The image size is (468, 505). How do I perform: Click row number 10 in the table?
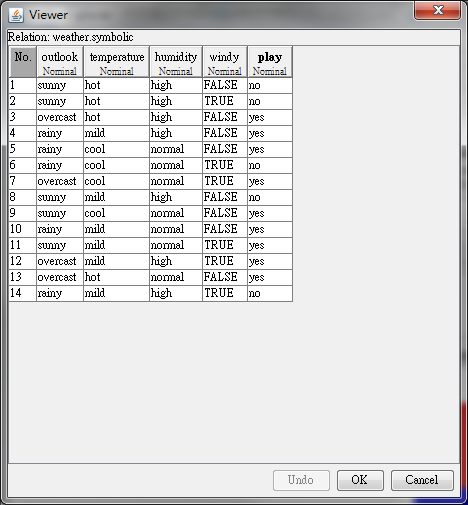pyautogui.click(x=23, y=229)
